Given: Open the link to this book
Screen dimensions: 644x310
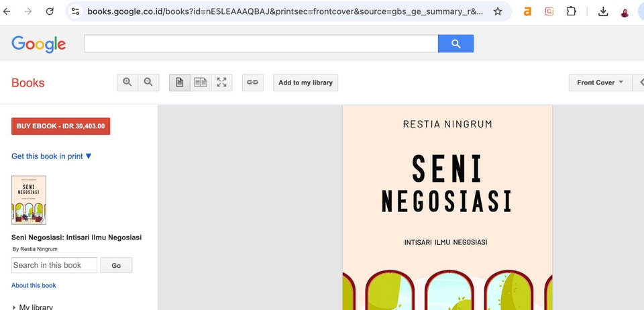Looking at the screenshot, I should [x=253, y=83].
